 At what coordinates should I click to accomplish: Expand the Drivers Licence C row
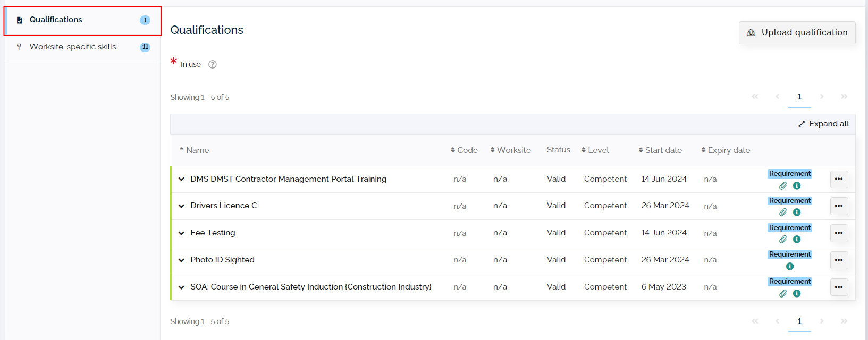tap(181, 206)
